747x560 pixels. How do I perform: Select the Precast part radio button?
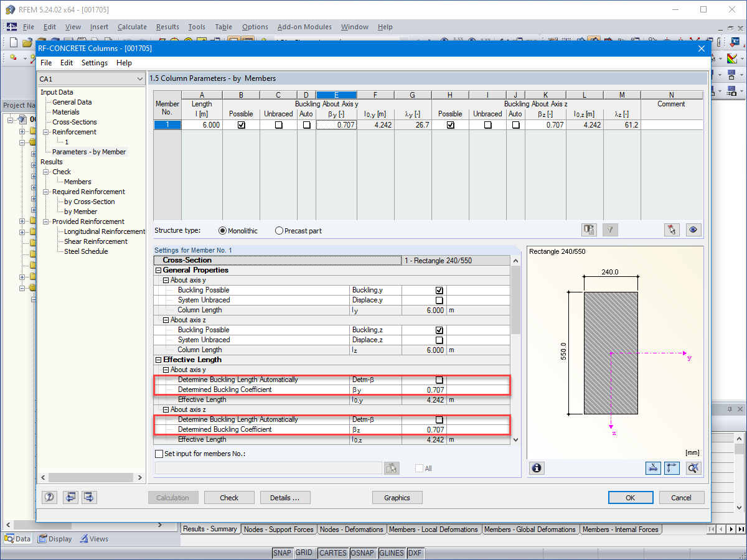point(279,230)
